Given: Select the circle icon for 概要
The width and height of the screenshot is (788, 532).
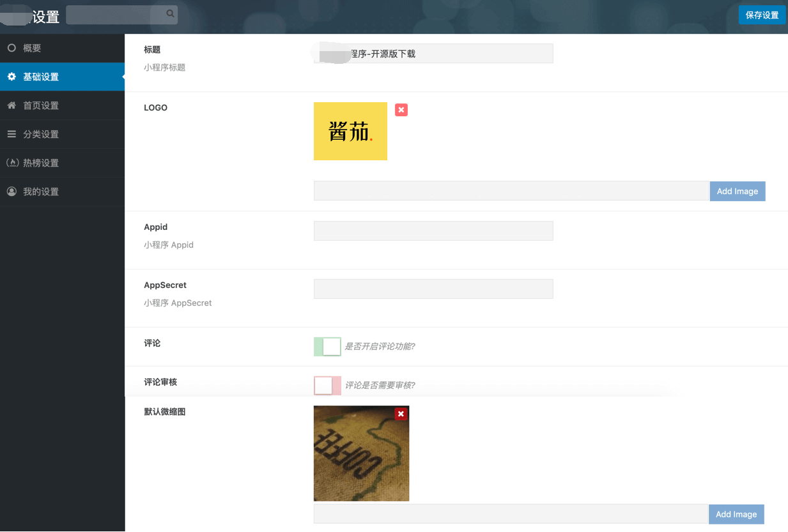Looking at the screenshot, I should (10, 48).
